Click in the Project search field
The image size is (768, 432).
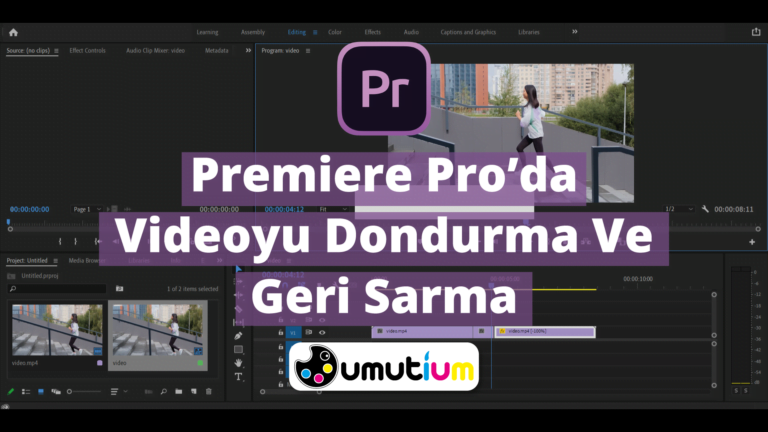click(58, 289)
